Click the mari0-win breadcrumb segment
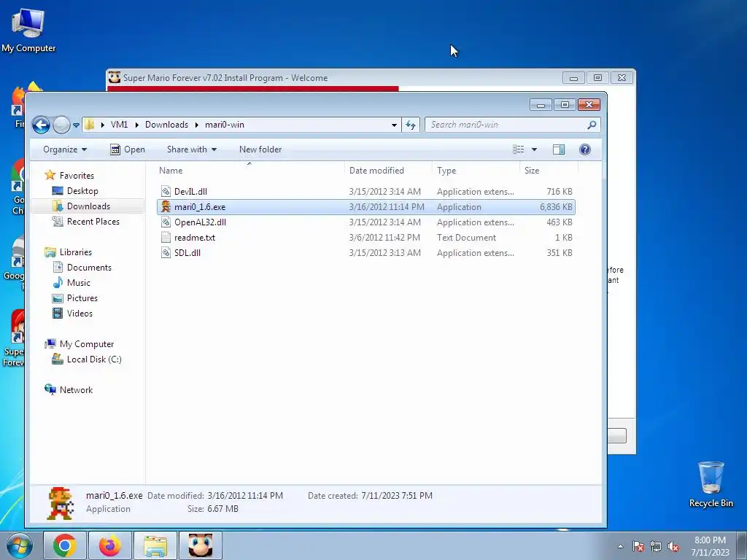 point(225,125)
